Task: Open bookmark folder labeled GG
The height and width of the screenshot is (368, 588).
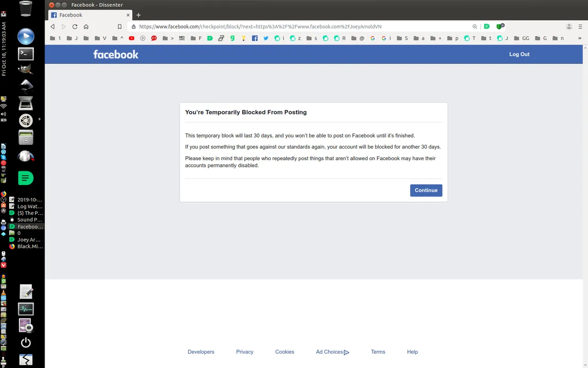Action: [522, 38]
